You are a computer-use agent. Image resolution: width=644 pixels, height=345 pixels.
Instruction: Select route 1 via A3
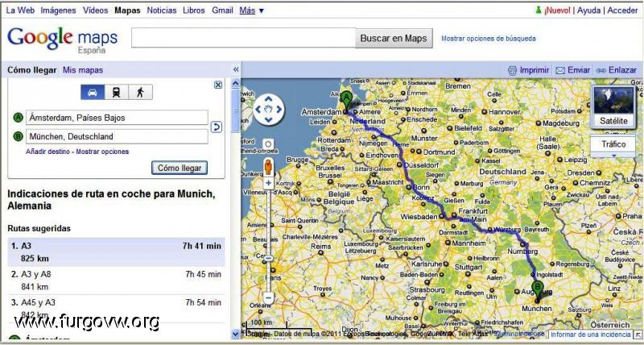pyautogui.click(x=116, y=252)
